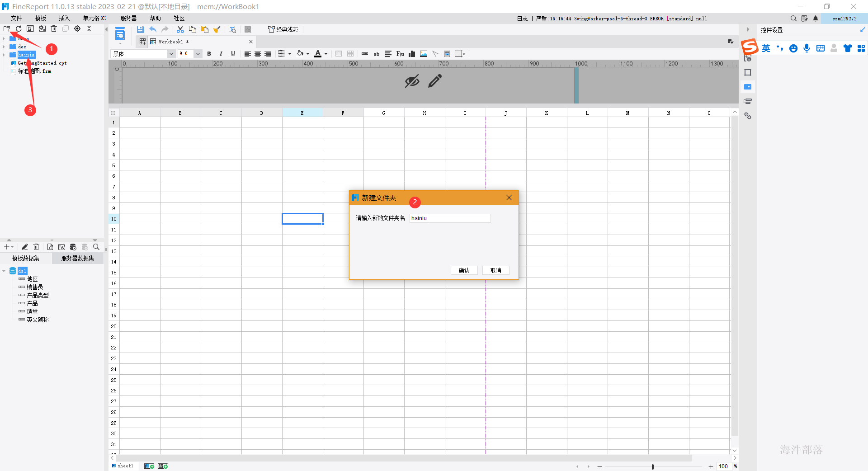Viewport: 868px width, 471px height.
Task: Insert a formula with the F(x) icon
Action: pyautogui.click(x=400, y=54)
